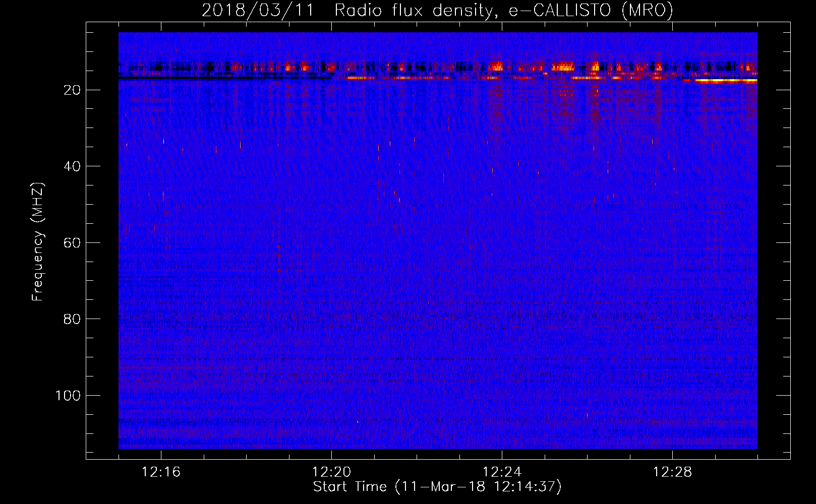Click the 100 frequency tick label

[x=68, y=396]
